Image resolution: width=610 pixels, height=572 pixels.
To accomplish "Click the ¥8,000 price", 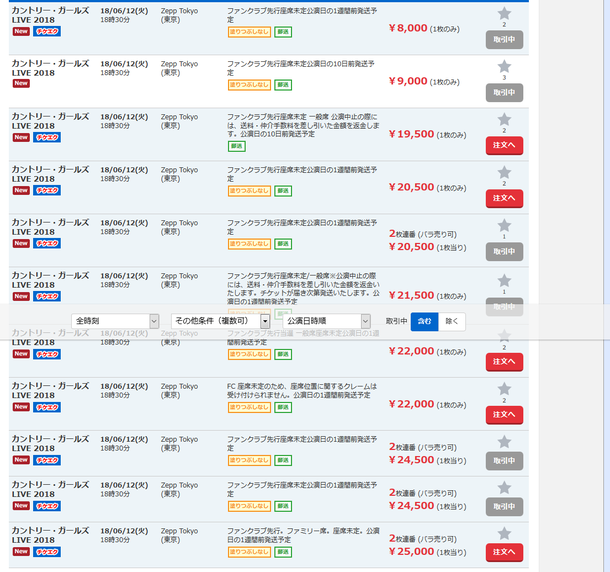I will click(x=408, y=28).
